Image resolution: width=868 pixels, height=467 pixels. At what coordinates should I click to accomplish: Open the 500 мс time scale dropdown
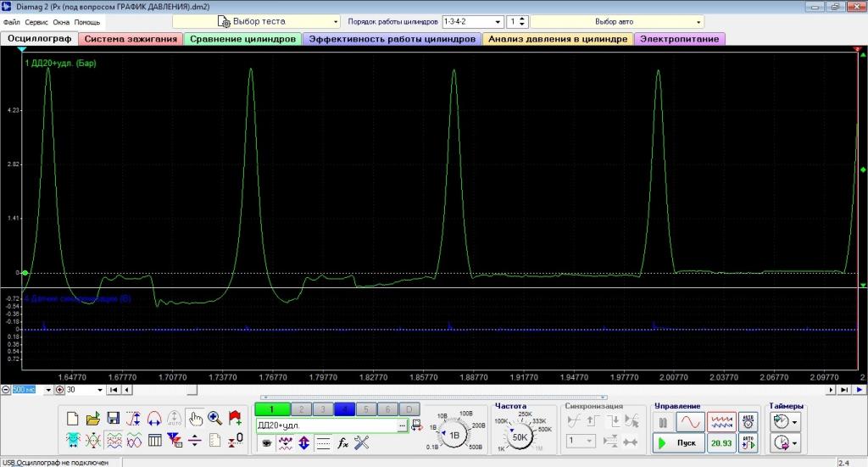[x=48, y=390]
